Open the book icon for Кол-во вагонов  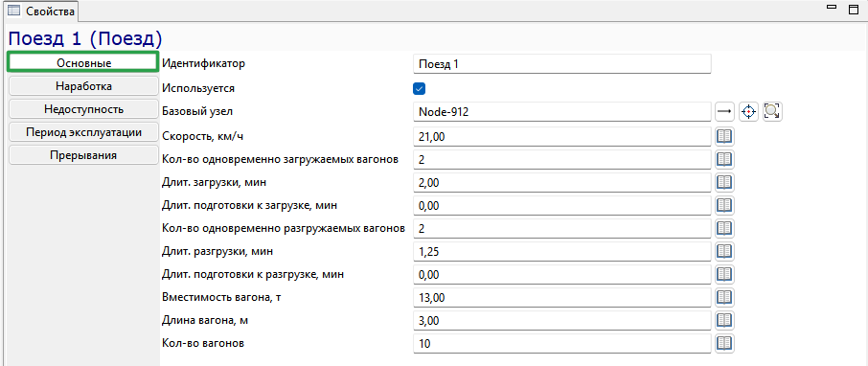click(x=724, y=343)
